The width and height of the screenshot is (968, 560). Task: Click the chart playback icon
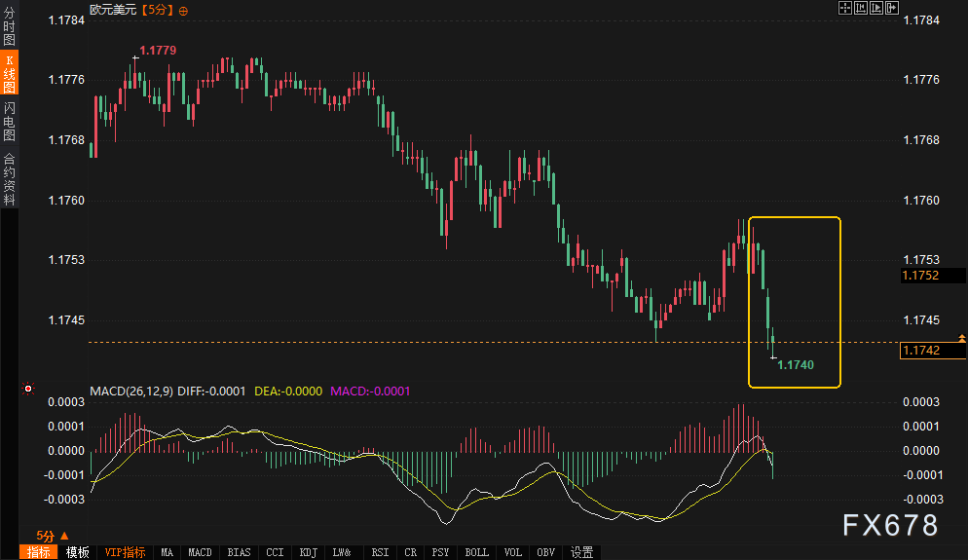pos(875,8)
